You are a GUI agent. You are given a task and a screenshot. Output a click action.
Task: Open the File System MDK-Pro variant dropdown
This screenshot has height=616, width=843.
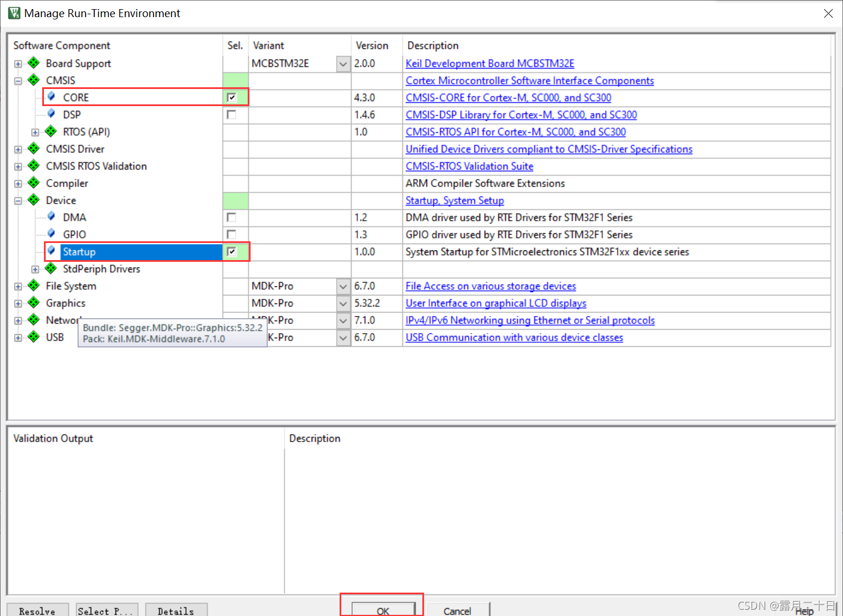[x=343, y=286]
